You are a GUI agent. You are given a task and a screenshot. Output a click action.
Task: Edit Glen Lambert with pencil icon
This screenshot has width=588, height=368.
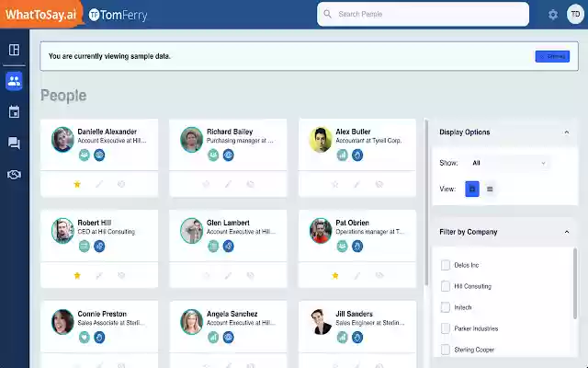tap(229, 276)
